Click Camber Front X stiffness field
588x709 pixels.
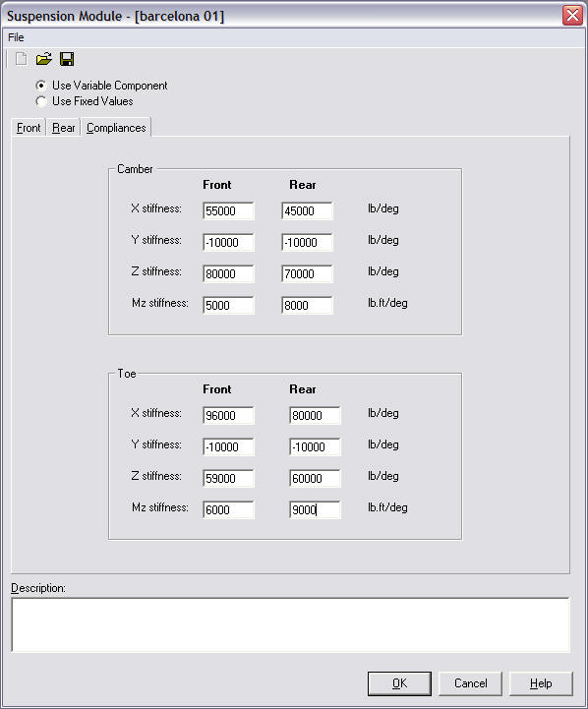click(228, 210)
